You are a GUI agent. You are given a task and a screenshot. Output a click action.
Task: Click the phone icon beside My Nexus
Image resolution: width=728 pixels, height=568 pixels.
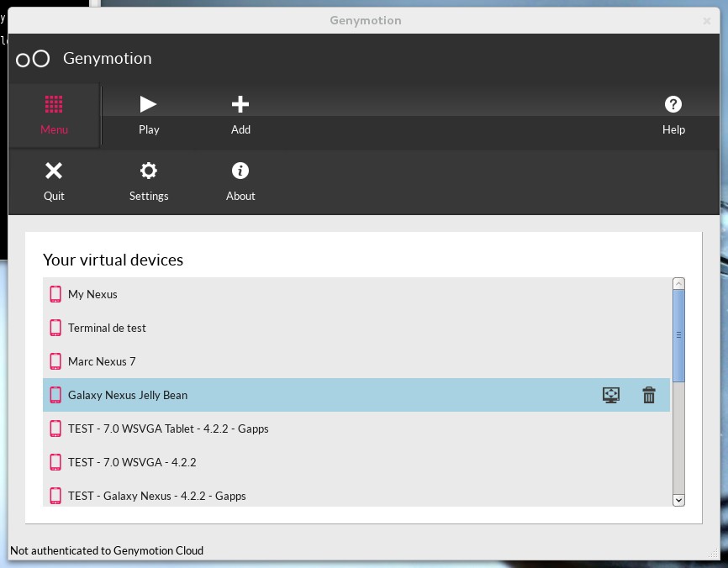click(55, 294)
